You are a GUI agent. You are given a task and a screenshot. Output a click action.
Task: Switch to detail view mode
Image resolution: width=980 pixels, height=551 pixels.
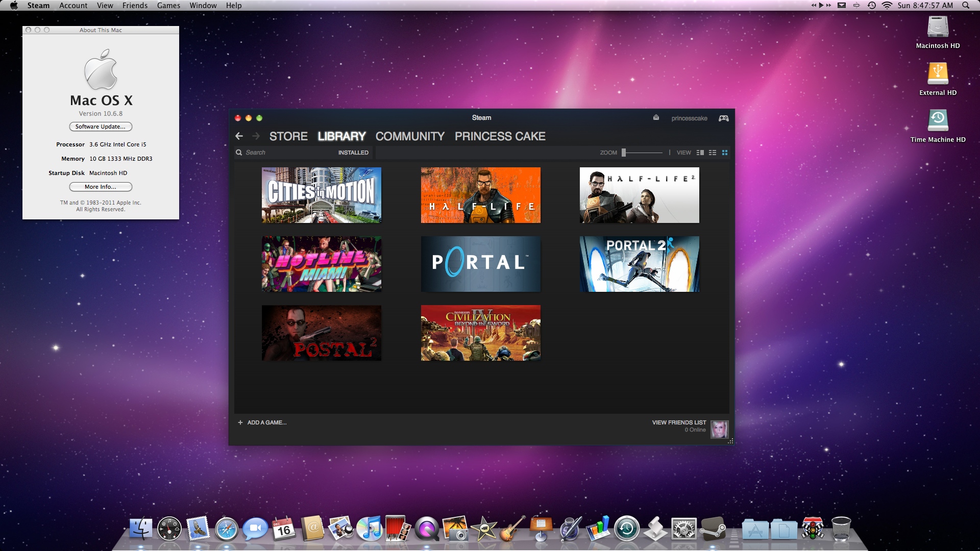(x=700, y=153)
